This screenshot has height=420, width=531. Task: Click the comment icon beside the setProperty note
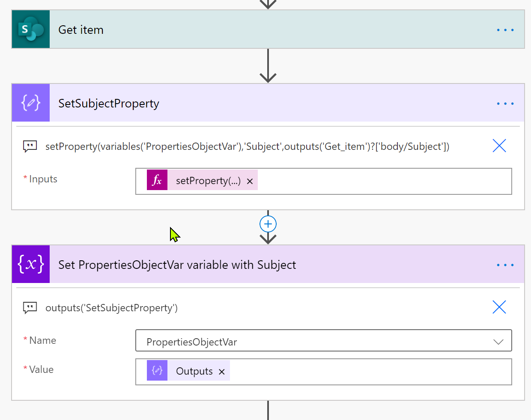30,146
